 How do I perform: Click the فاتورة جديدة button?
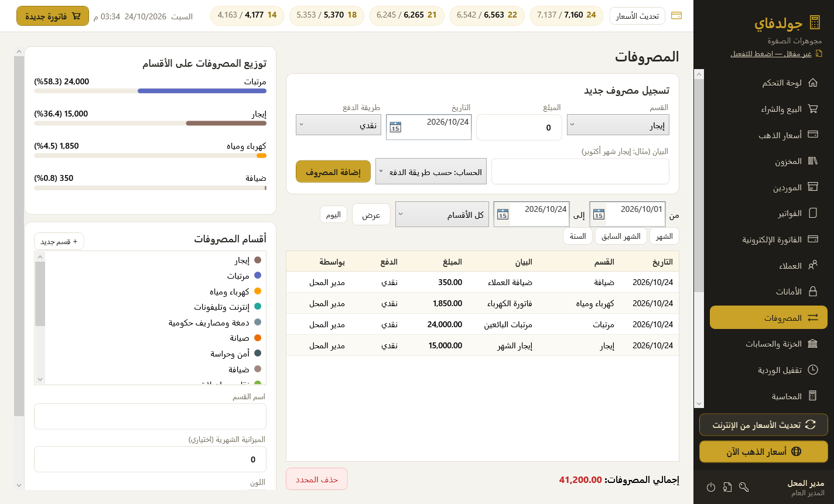[53, 16]
